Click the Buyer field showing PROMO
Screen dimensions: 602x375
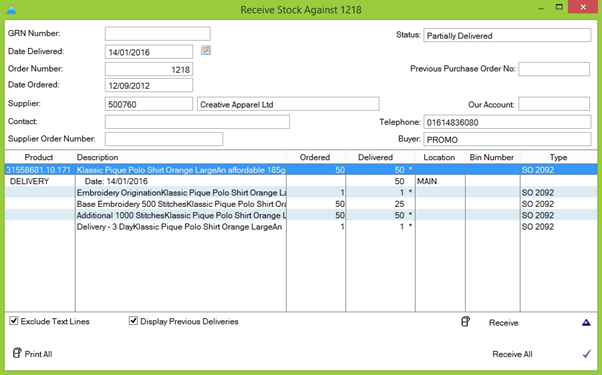(x=507, y=139)
